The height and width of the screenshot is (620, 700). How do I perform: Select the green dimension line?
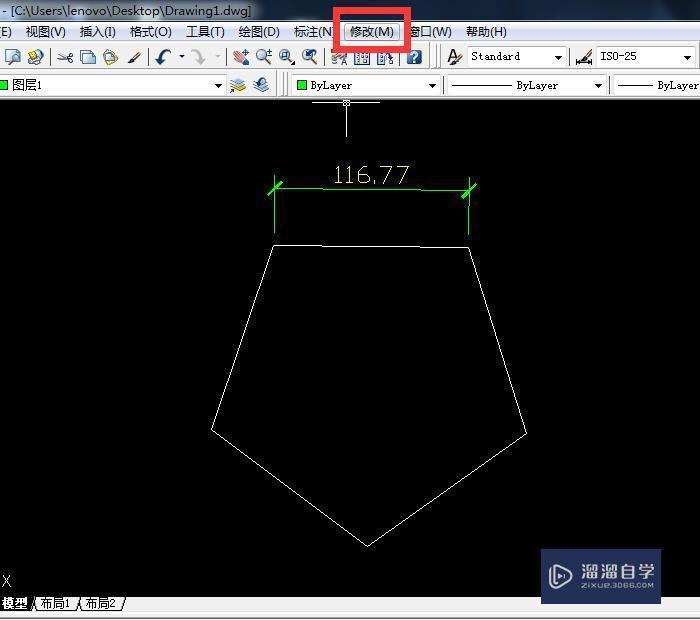pyautogui.click(x=371, y=189)
